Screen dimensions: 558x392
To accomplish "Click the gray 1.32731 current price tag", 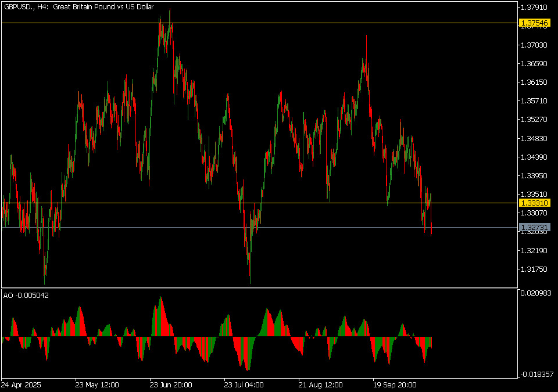I will [x=534, y=227].
